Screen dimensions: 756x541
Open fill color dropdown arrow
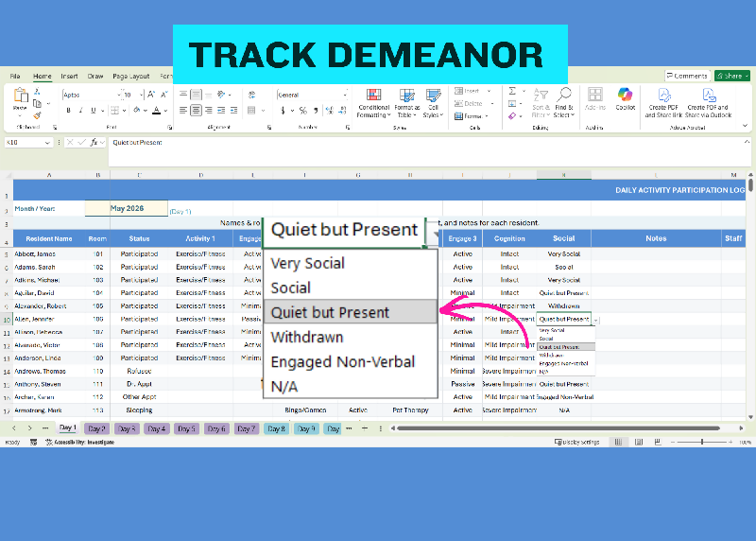146,111
